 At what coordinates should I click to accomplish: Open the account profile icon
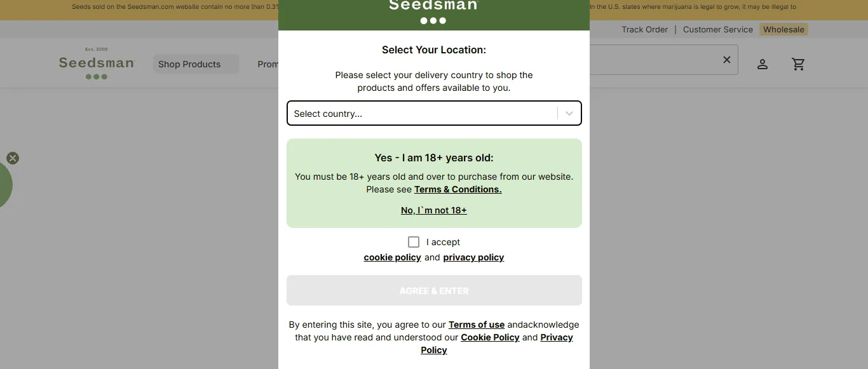coord(763,64)
